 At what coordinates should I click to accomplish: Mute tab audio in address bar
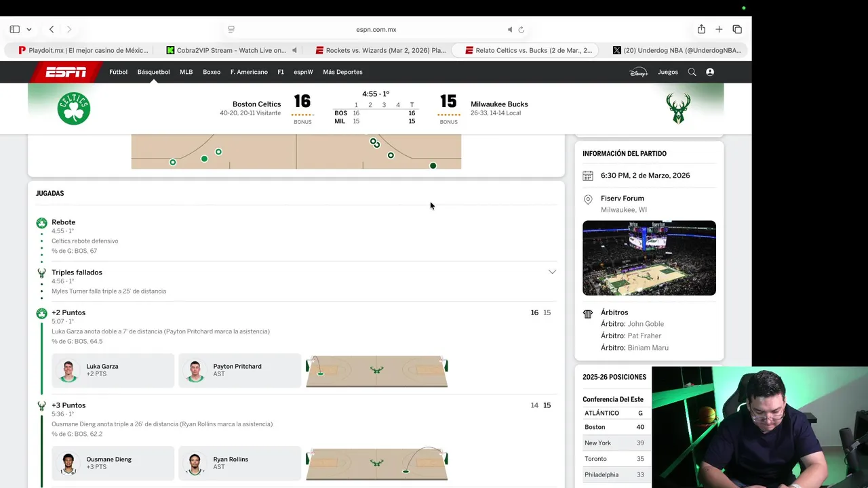[x=510, y=29]
